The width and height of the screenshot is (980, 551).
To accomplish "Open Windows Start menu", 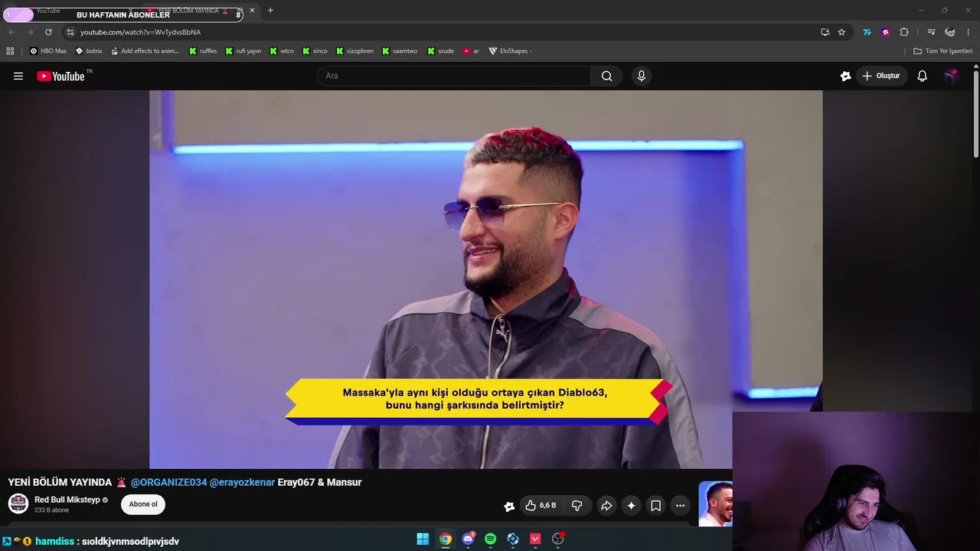I will [x=423, y=539].
